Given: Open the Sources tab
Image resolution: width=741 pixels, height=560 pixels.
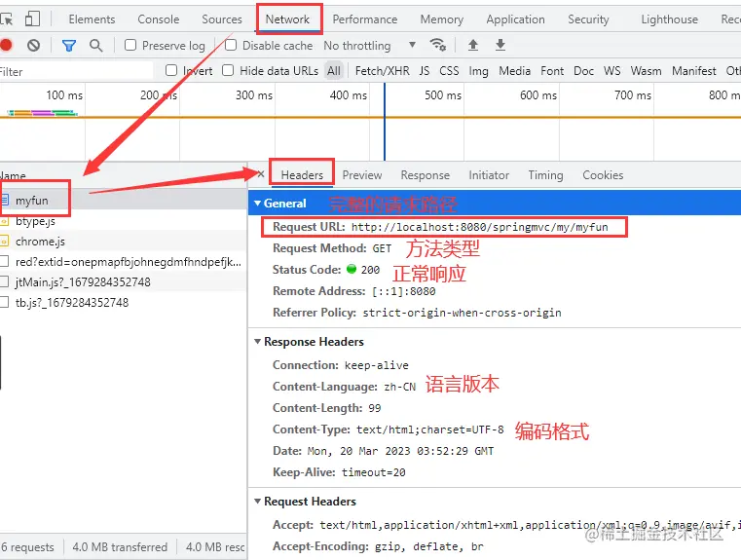Looking at the screenshot, I should point(222,19).
